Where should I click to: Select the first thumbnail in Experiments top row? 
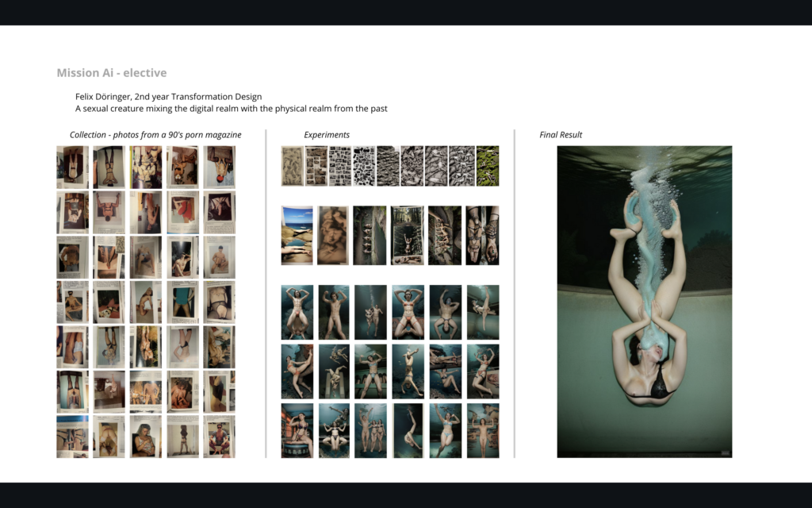[293, 166]
